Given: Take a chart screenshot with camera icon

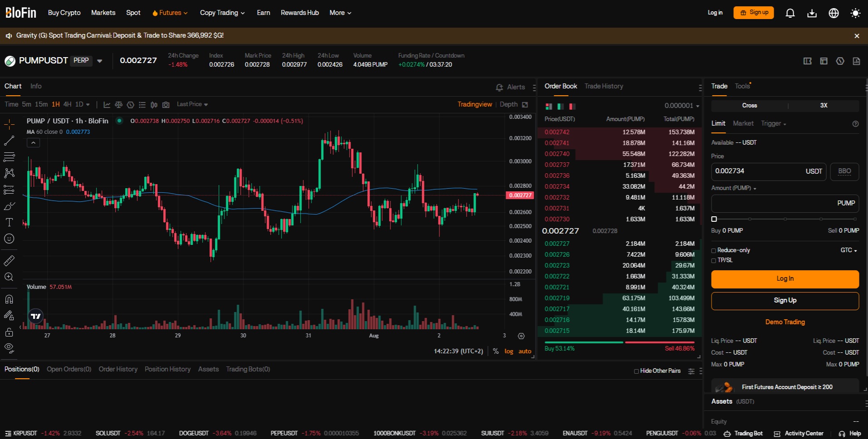Looking at the screenshot, I should (x=166, y=104).
